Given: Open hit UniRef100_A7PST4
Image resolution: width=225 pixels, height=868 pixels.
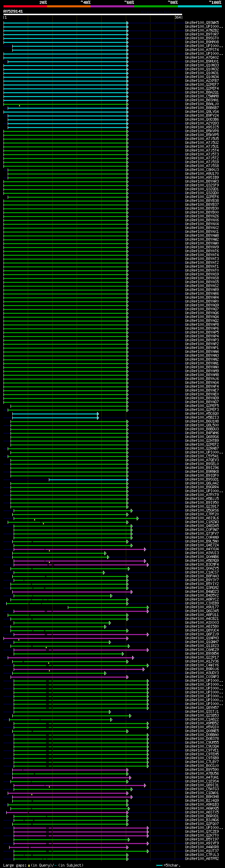Looking at the screenshot, I should click(202, 50).
